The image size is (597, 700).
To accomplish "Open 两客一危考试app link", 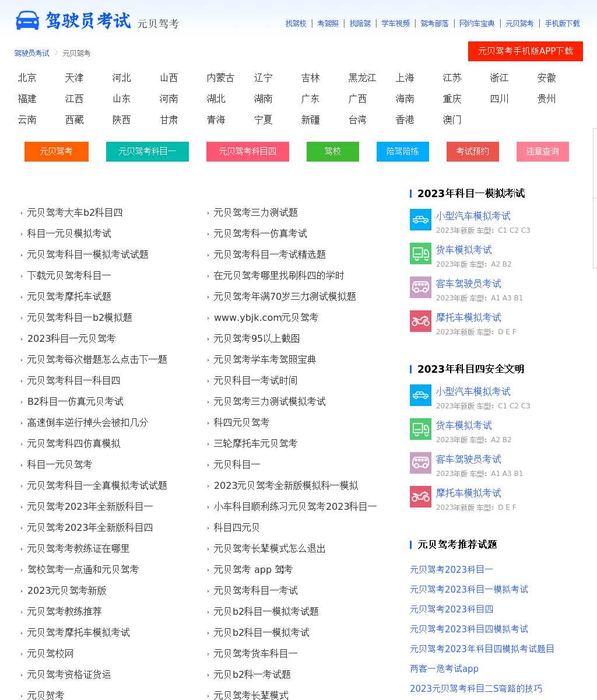I will coord(444,668).
